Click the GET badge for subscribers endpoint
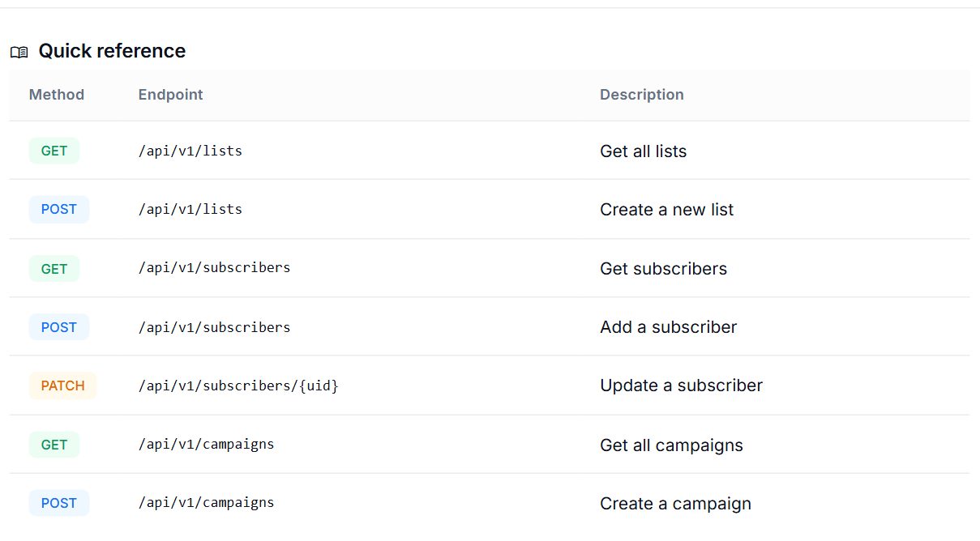 point(54,268)
